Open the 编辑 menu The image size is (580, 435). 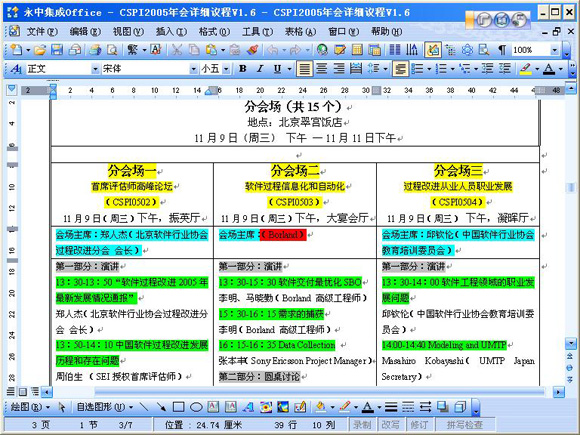point(85,32)
